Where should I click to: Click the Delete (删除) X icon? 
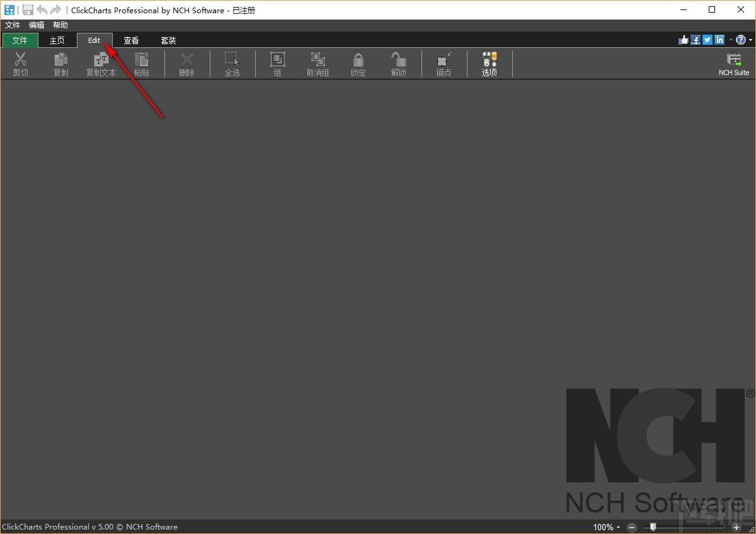187,60
